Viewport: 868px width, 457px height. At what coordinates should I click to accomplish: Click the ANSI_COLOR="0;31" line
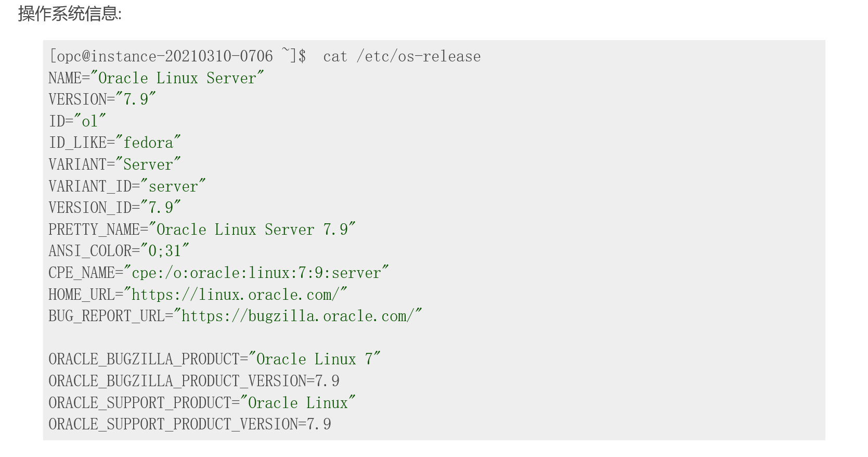coord(119,251)
